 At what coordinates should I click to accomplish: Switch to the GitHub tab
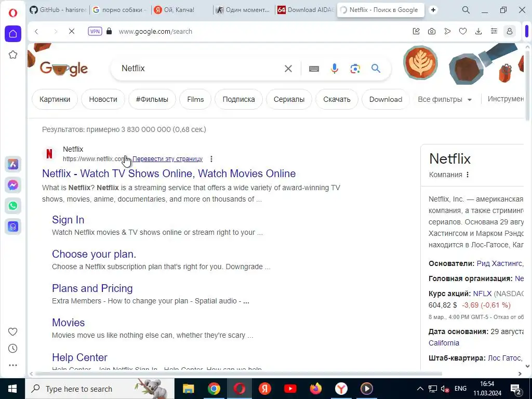[x=58, y=10]
